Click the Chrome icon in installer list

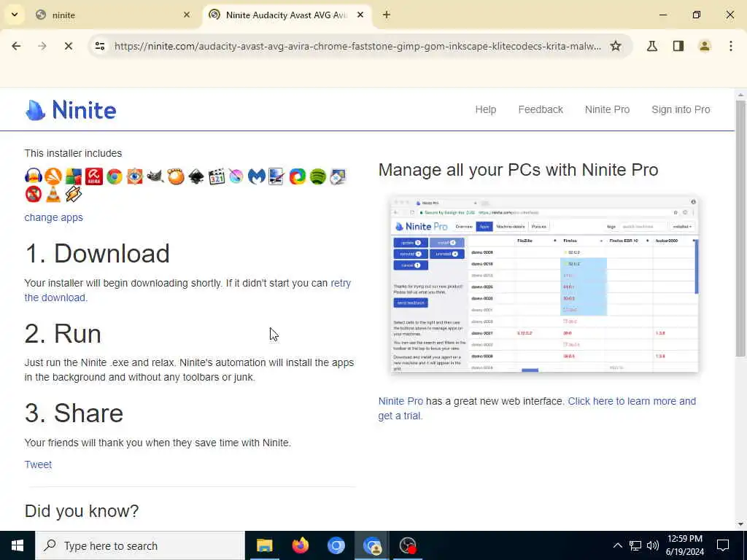(115, 176)
